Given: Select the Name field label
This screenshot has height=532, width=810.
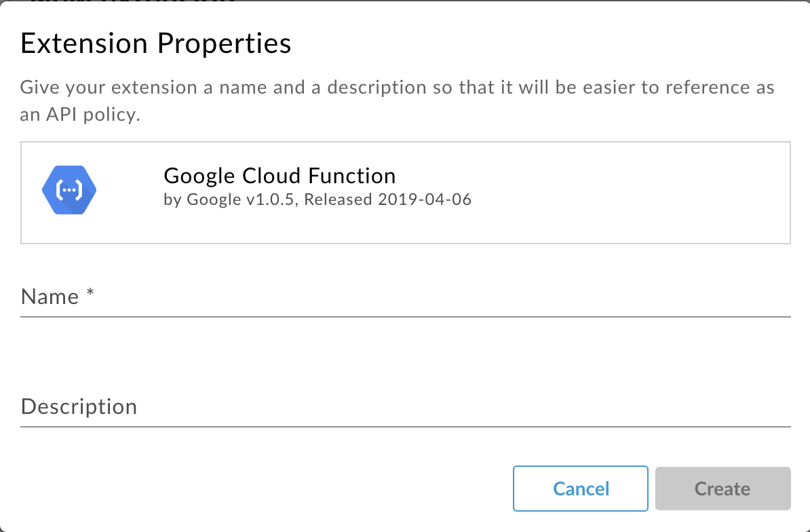Looking at the screenshot, I should 50,297.
